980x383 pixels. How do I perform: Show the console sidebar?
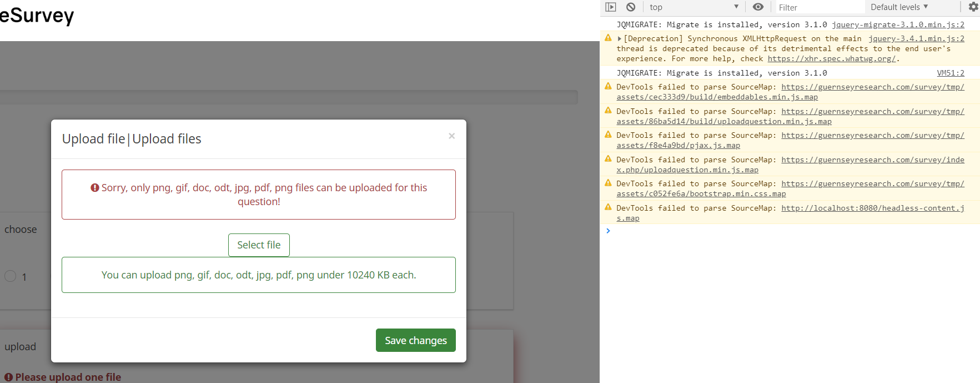coord(611,7)
